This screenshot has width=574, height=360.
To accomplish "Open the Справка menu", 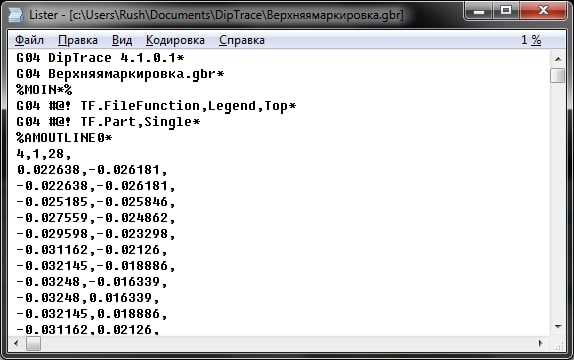I will point(242,40).
